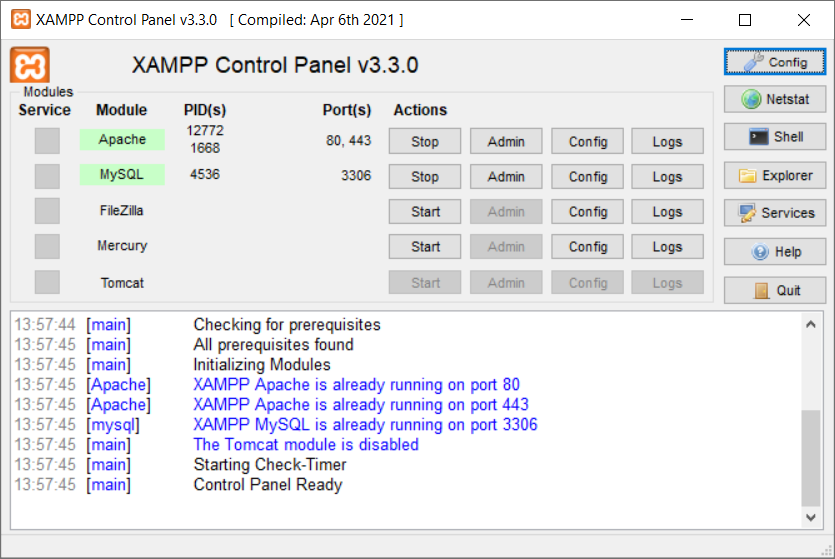Click log line 'Checking for prerequisites'
Image resolution: width=835 pixels, height=559 pixels.
point(287,324)
